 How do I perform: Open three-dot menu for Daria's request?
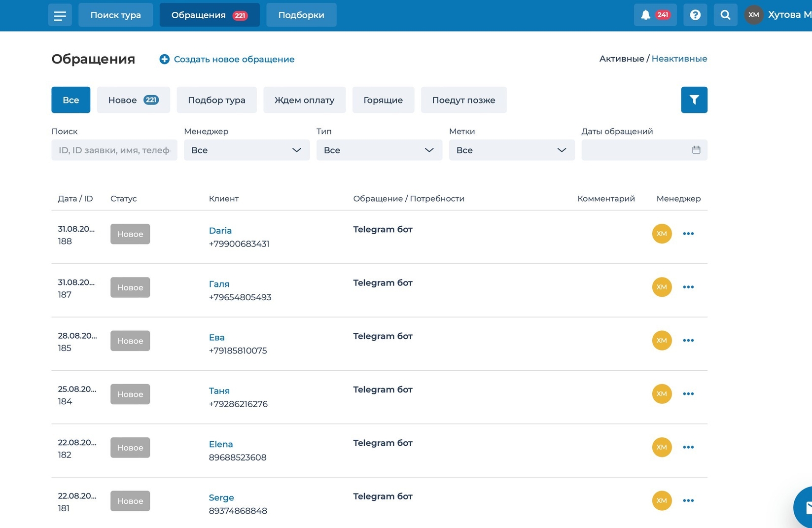688,234
